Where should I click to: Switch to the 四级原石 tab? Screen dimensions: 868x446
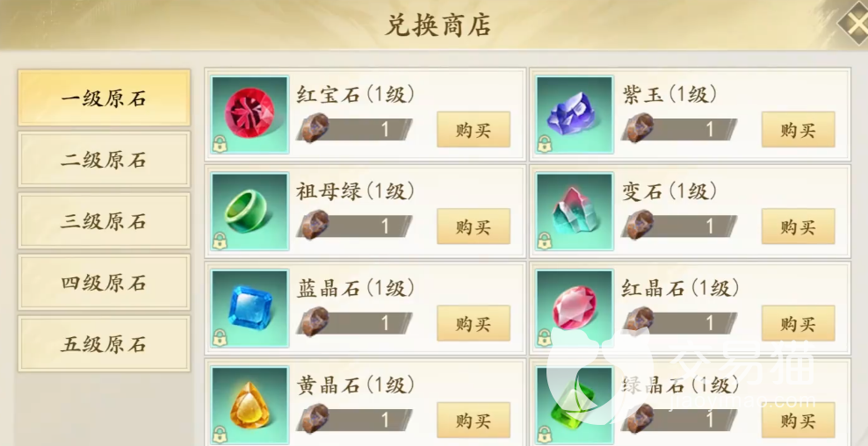(x=104, y=282)
